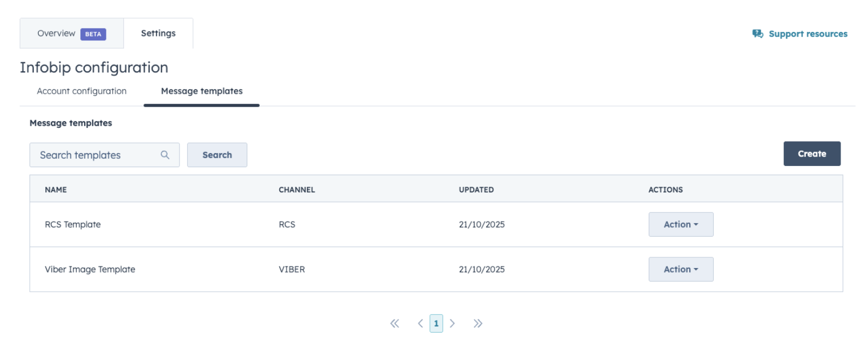
Task: Click the Support resources chat icon
Action: click(x=758, y=34)
